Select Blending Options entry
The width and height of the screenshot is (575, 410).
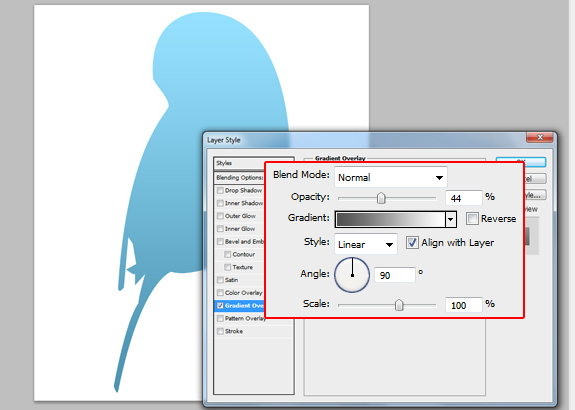coord(240,177)
